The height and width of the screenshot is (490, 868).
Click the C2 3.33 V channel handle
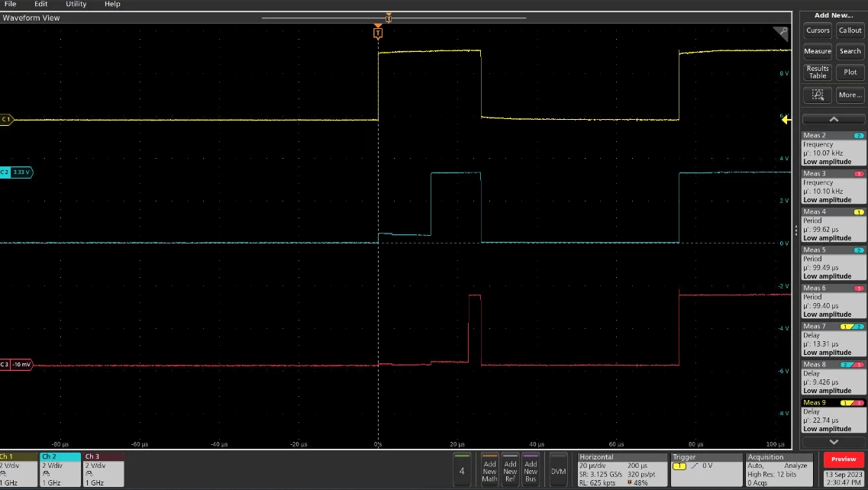[x=16, y=172]
